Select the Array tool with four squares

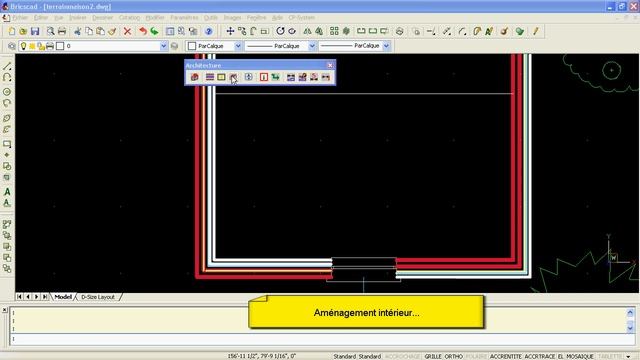[x=334, y=31]
